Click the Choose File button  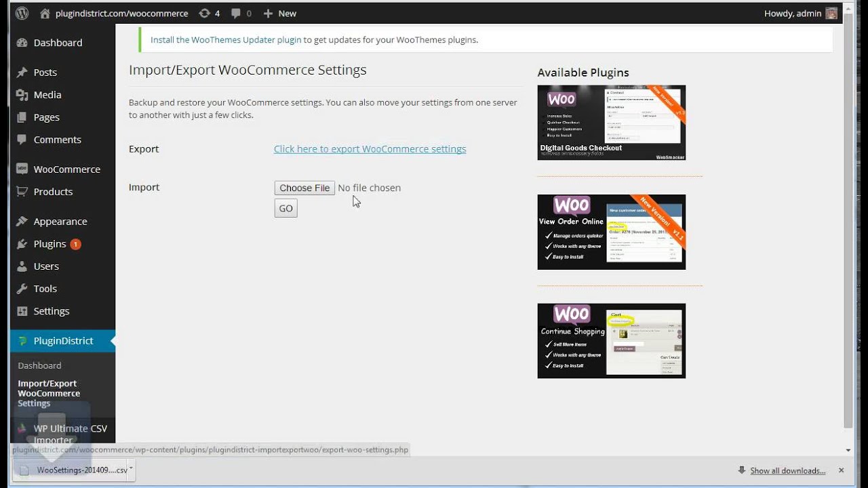(304, 188)
